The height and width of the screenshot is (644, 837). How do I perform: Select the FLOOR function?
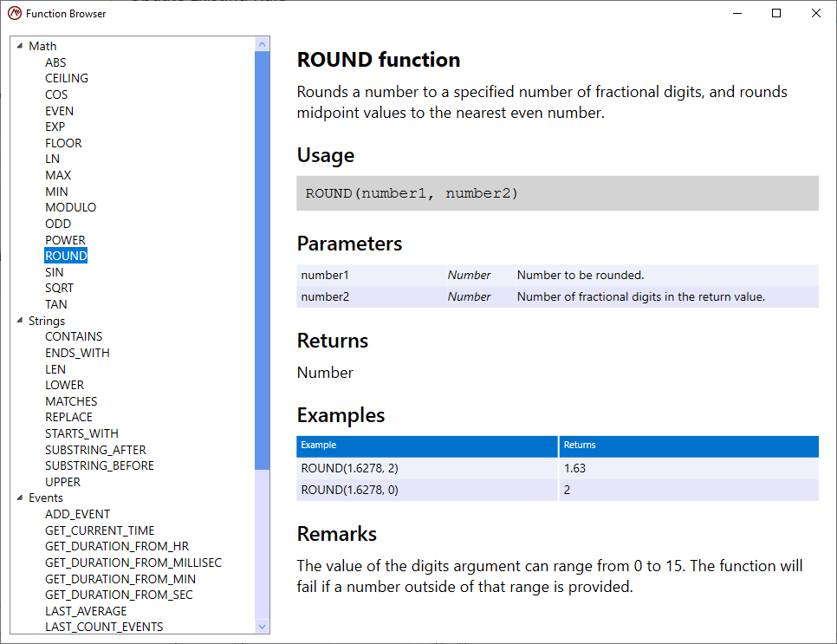[x=63, y=143]
